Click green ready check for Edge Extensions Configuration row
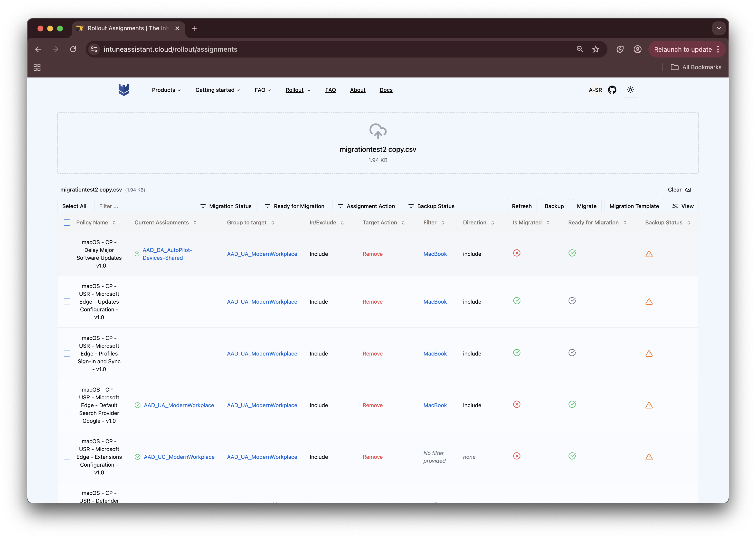The height and width of the screenshot is (539, 756). pos(572,456)
